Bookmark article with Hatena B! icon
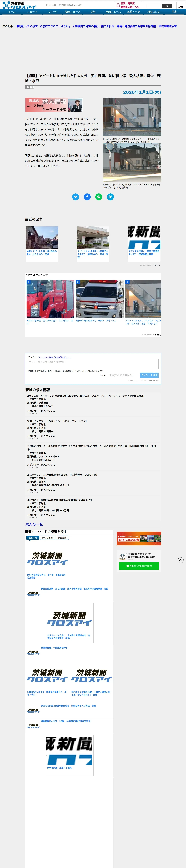Screen dimensions: 186x868 pyautogui.click(x=110, y=197)
